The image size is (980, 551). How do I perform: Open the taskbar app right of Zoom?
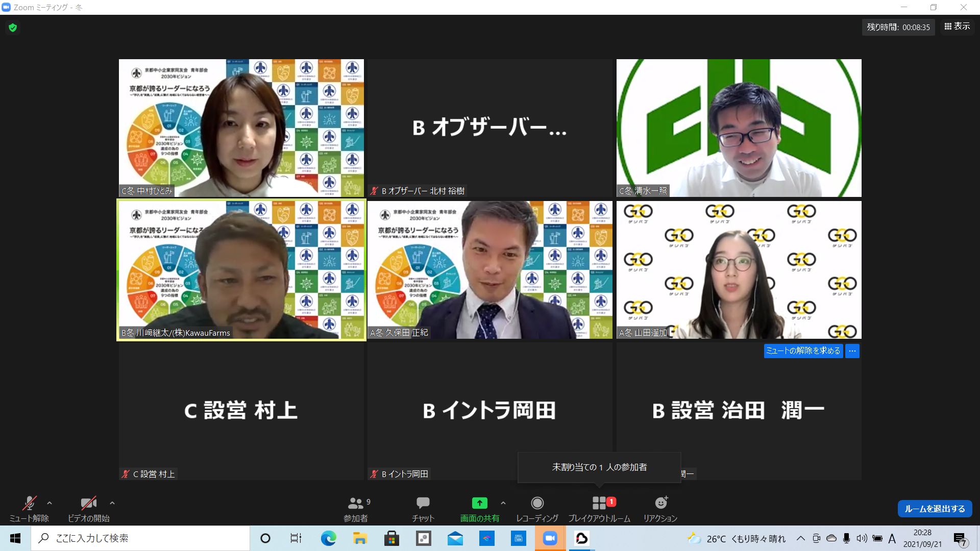(x=581, y=538)
